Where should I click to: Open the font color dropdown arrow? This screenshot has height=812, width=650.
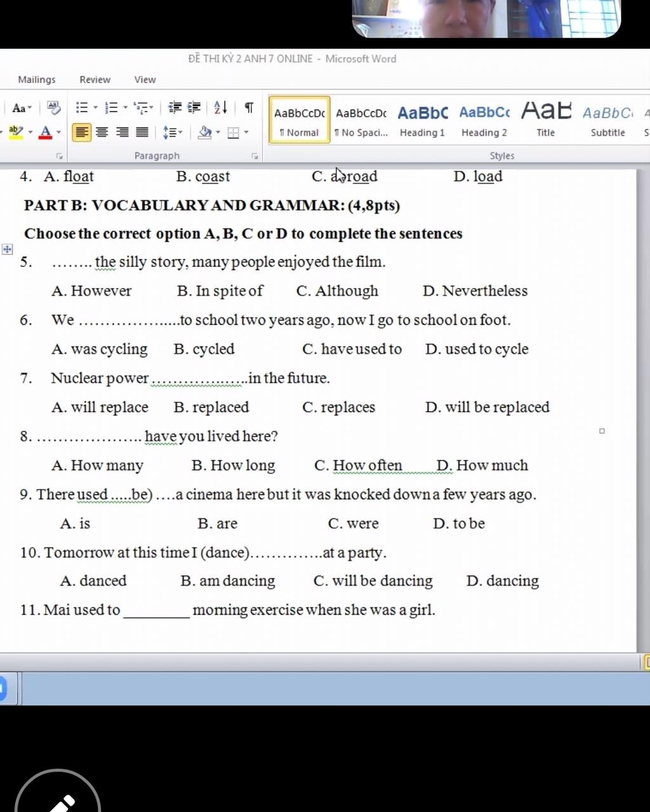point(58,133)
